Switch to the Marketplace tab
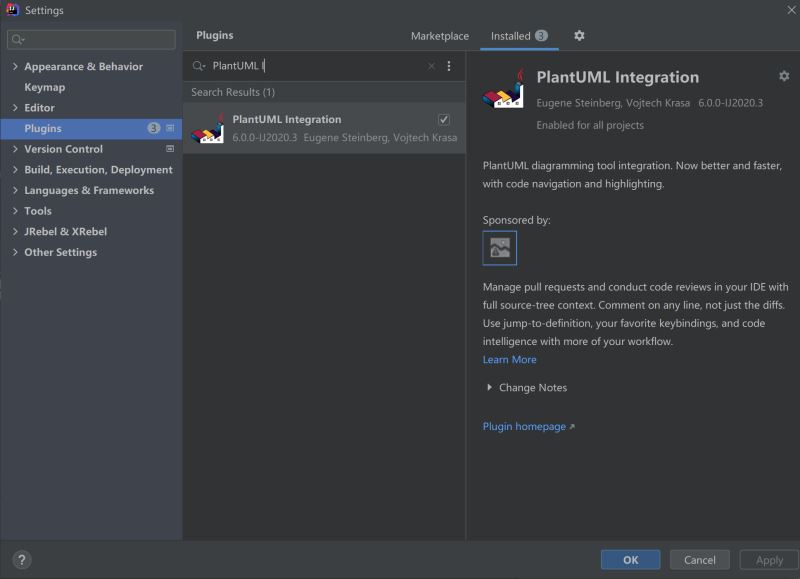The image size is (800, 579). pyautogui.click(x=440, y=36)
